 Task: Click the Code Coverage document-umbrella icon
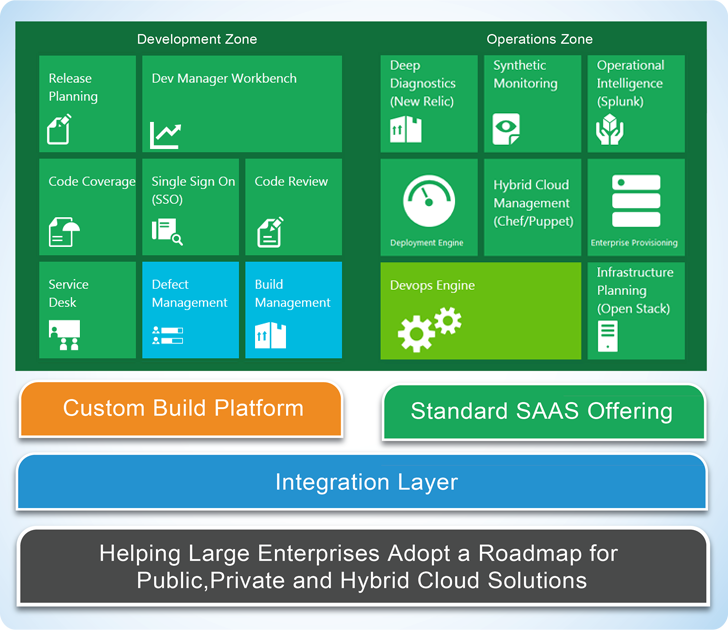pos(64,232)
